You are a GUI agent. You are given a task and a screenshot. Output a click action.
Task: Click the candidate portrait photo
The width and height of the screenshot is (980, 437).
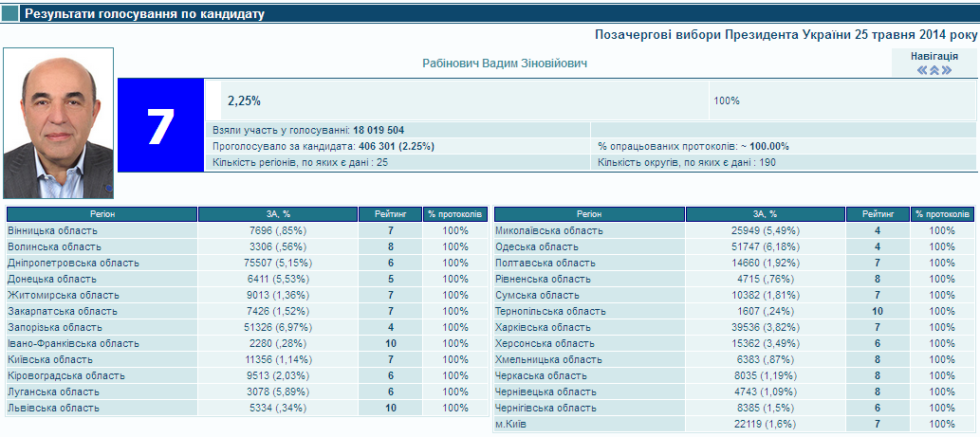[59, 123]
